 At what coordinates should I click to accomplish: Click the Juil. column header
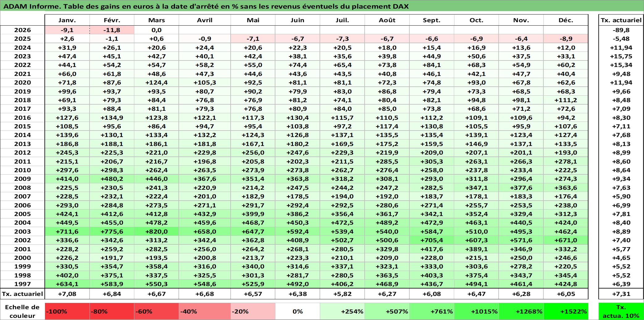342,20
